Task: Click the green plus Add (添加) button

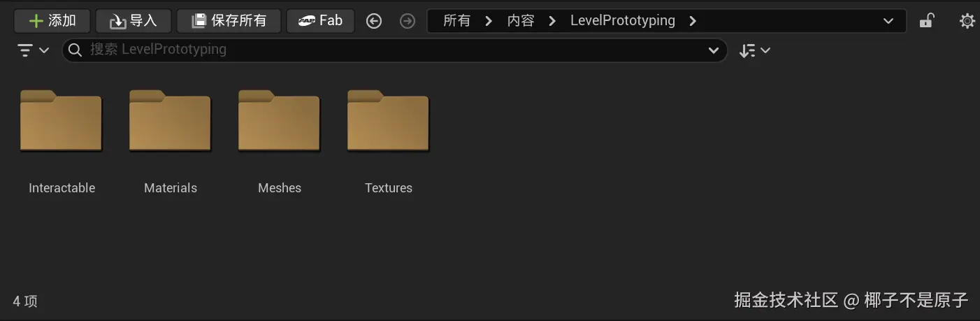Action: pyautogui.click(x=52, y=21)
